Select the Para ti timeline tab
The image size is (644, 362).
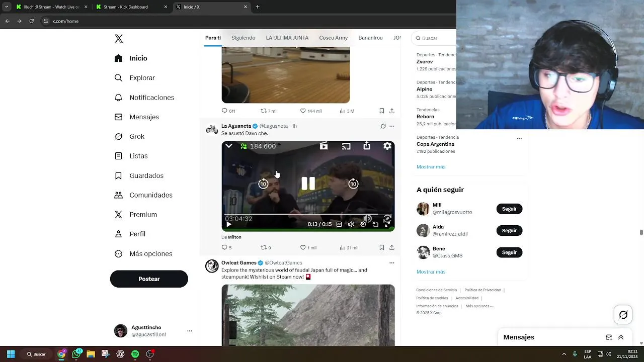click(213, 38)
